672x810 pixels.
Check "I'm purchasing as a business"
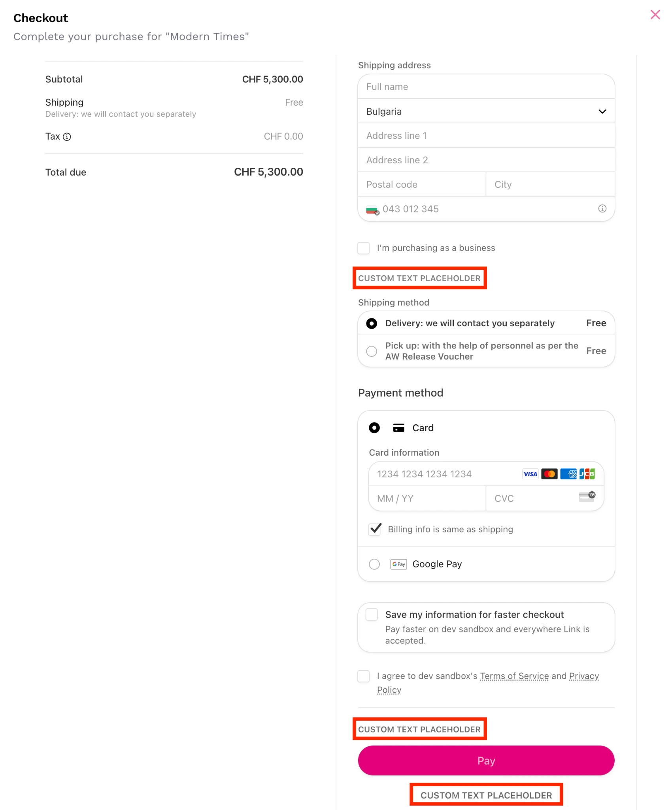(x=364, y=248)
